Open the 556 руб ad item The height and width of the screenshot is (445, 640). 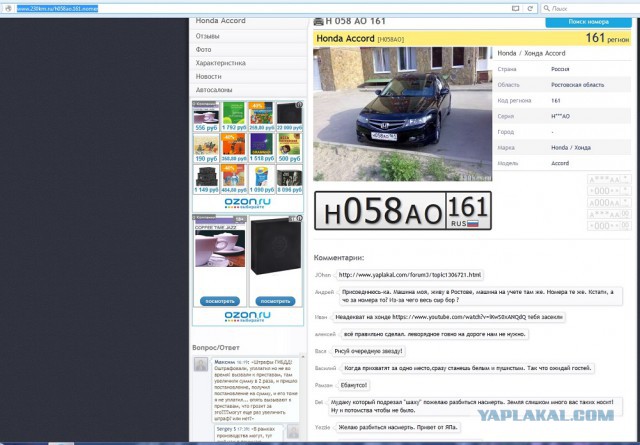[206, 116]
